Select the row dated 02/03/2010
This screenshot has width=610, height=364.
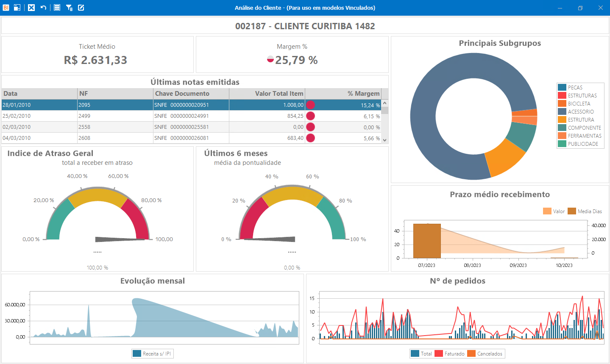(x=192, y=127)
